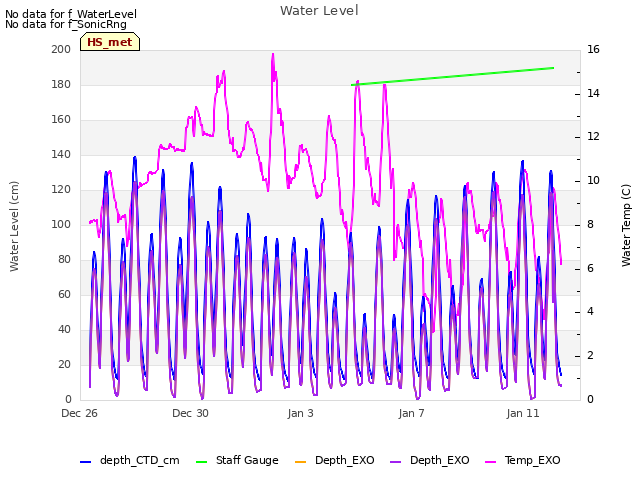Click the blue depth_CTD_cm legend swatch
Viewport: 640px width, 480px height.
tap(85, 462)
